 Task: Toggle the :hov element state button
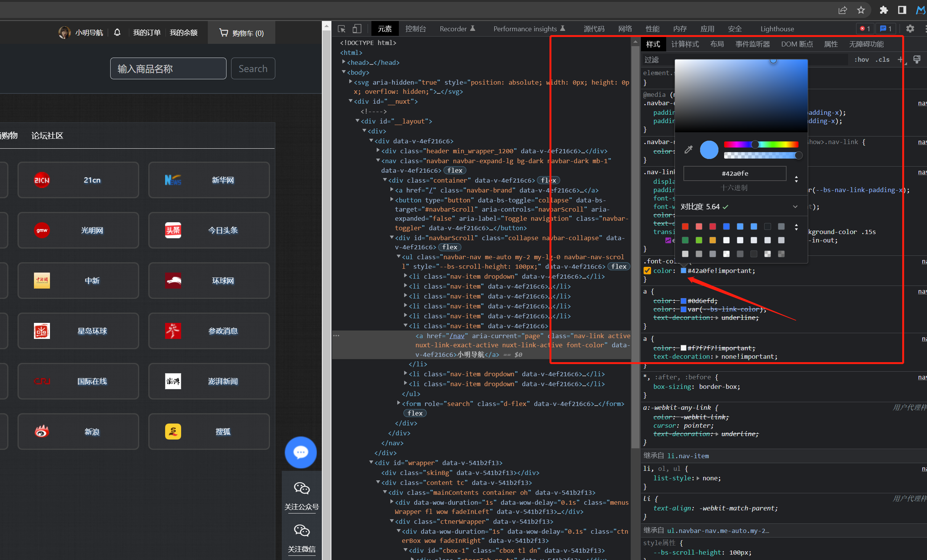(862, 59)
